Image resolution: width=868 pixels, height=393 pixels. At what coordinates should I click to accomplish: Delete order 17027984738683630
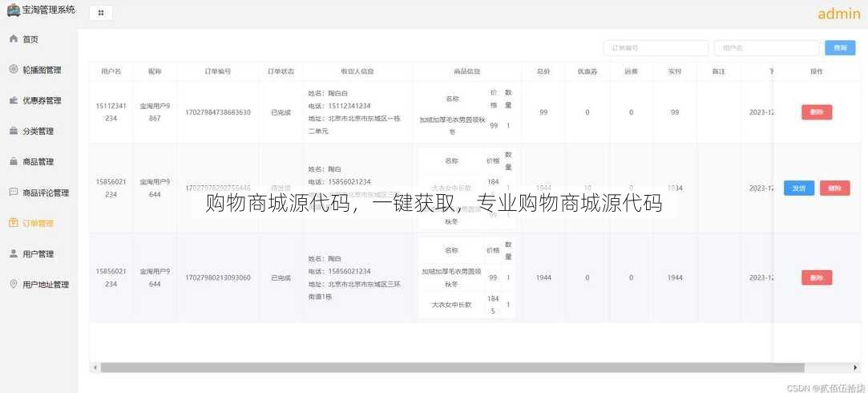817,112
